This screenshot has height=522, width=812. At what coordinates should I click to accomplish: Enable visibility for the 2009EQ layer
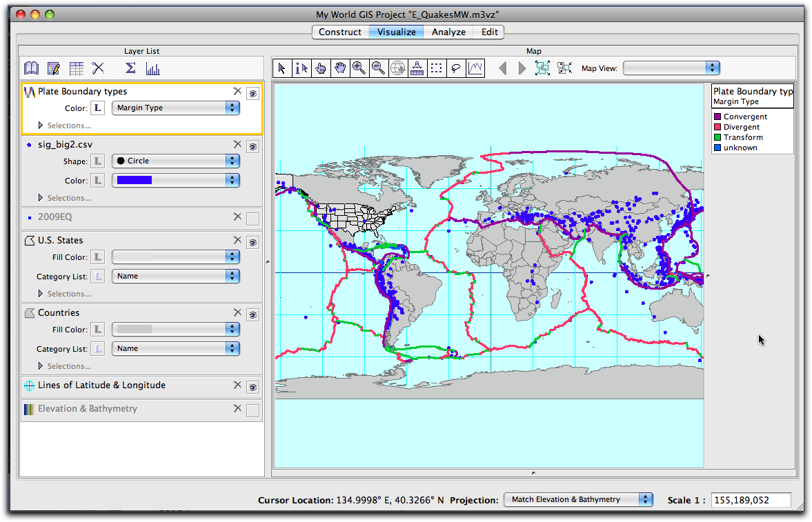252,219
